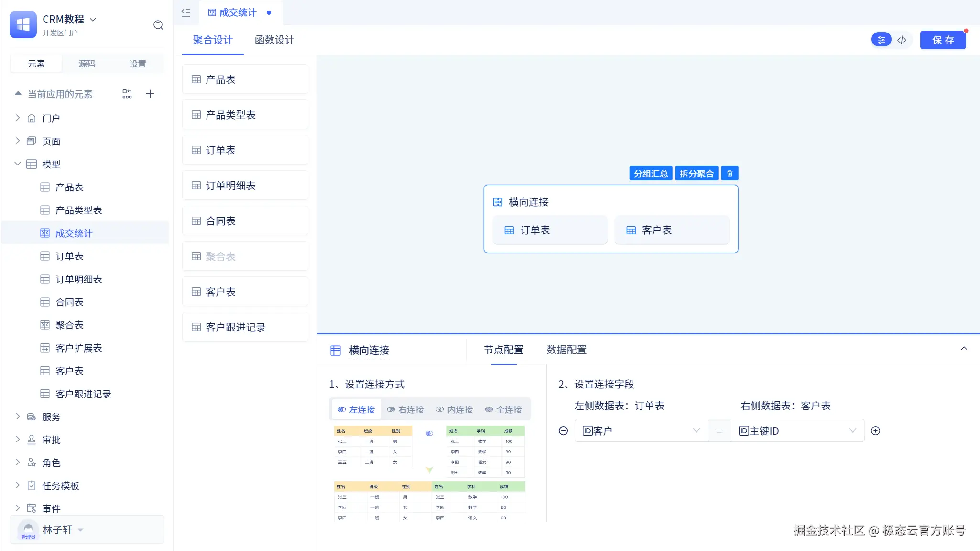The height and width of the screenshot is (551, 980).
Task: Select 客户表 node in join canvas
Action: [x=672, y=231]
